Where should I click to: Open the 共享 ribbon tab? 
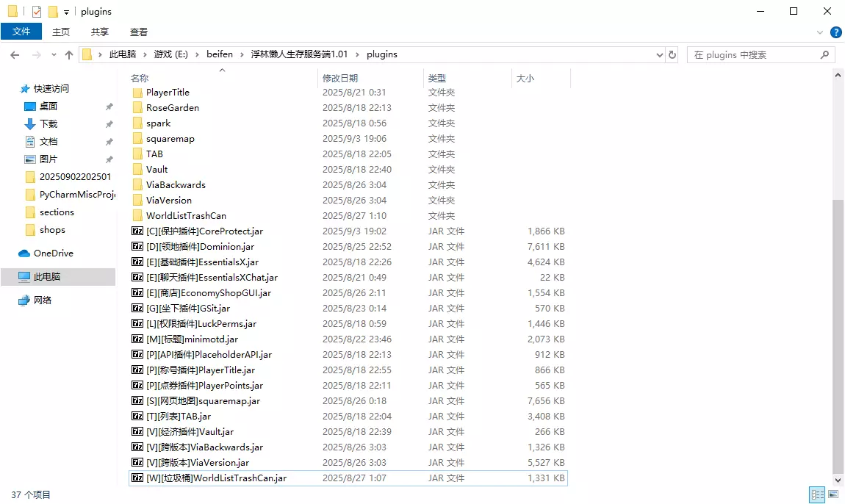[x=100, y=32]
